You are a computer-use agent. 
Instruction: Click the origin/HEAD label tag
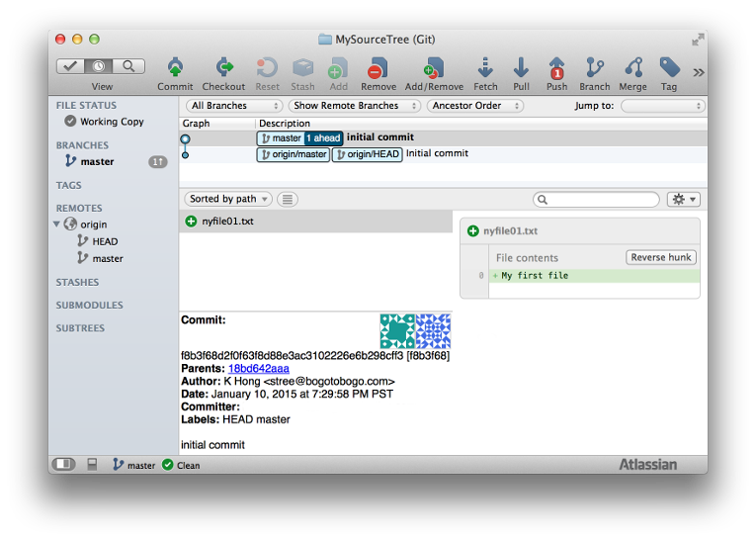[x=368, y=154]
